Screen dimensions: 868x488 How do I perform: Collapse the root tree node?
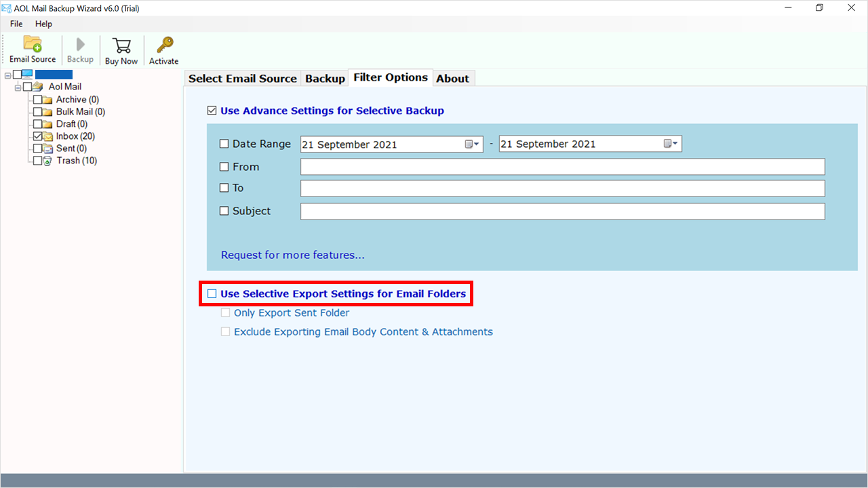[7, 75]
